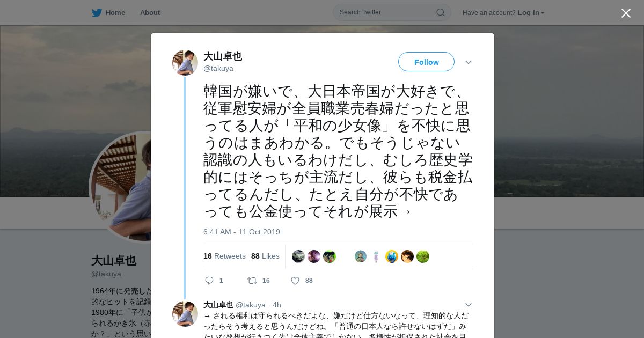Viewport: 644px width, 338px height.
Task: Reply to the tweet via speech bubble icon
Action: 209,280
